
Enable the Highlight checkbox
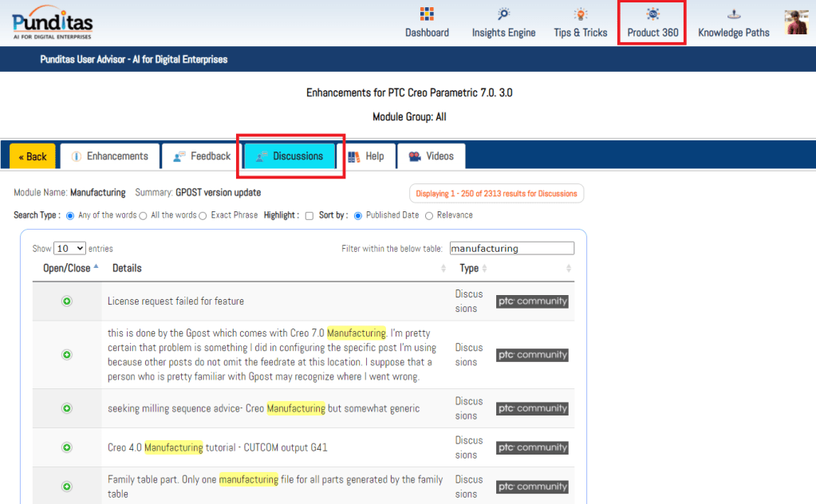pos(309,215)
